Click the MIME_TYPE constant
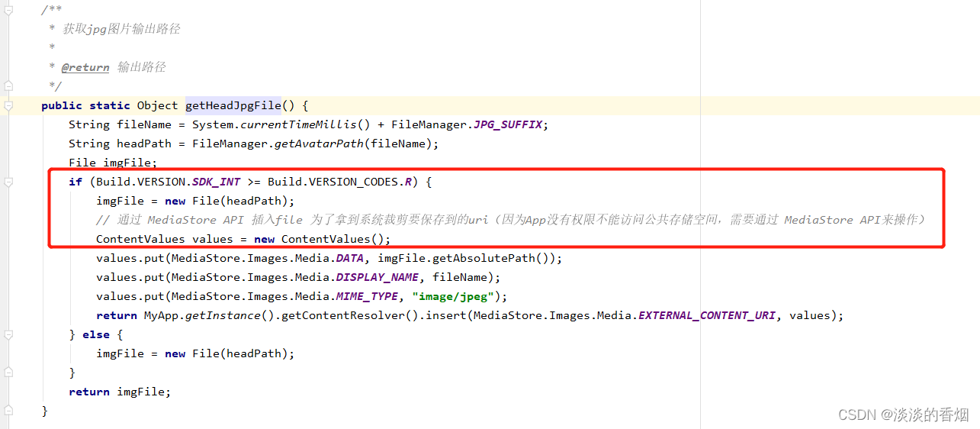The height and width of the screenshot is (429, 980). point(368,296)
